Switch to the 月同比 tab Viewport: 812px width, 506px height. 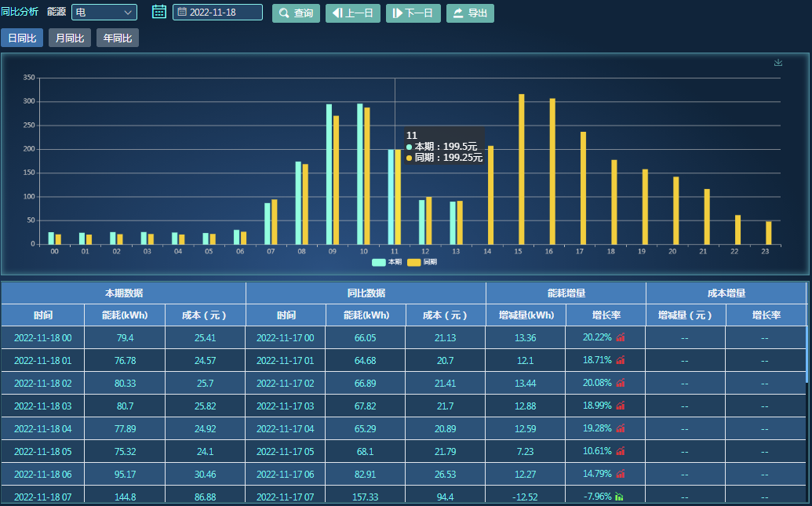pyautogui.click(x=70, y=38)
